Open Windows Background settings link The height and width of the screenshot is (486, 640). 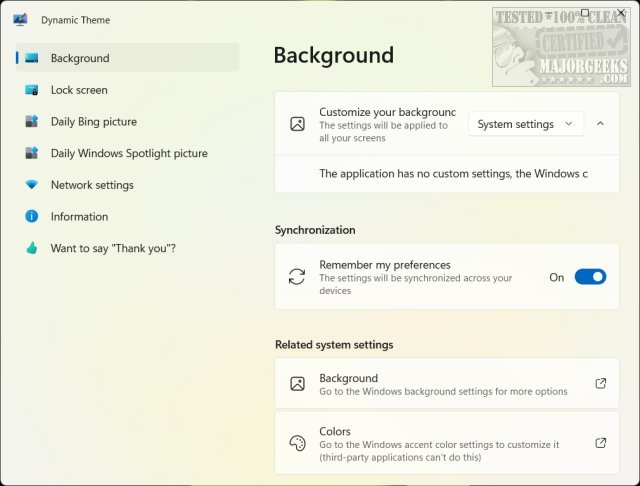(443, 384)
